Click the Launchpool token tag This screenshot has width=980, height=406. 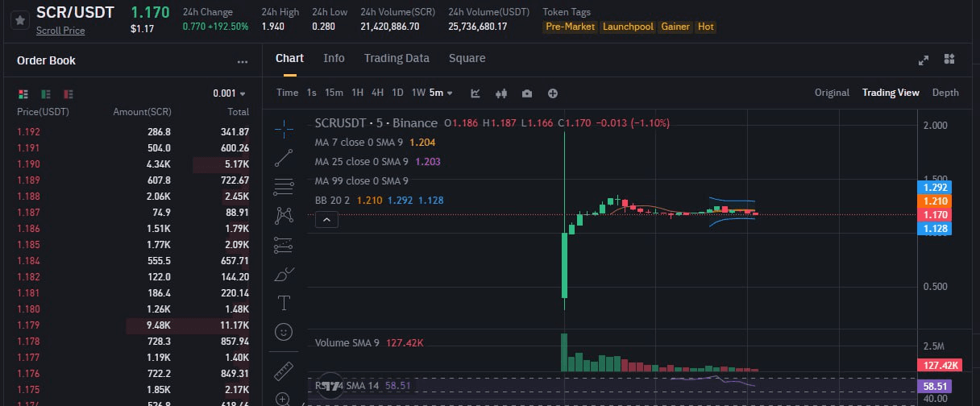pos(628,27)
